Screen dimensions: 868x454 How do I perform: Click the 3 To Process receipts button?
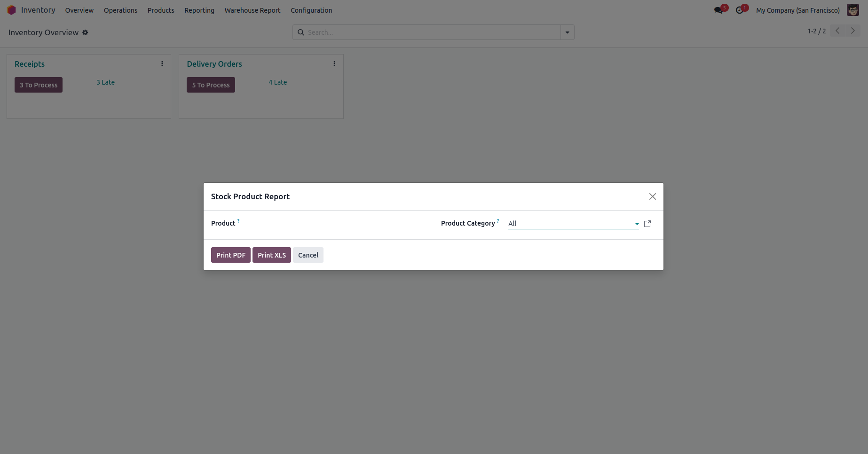click(x=39, y=85)
